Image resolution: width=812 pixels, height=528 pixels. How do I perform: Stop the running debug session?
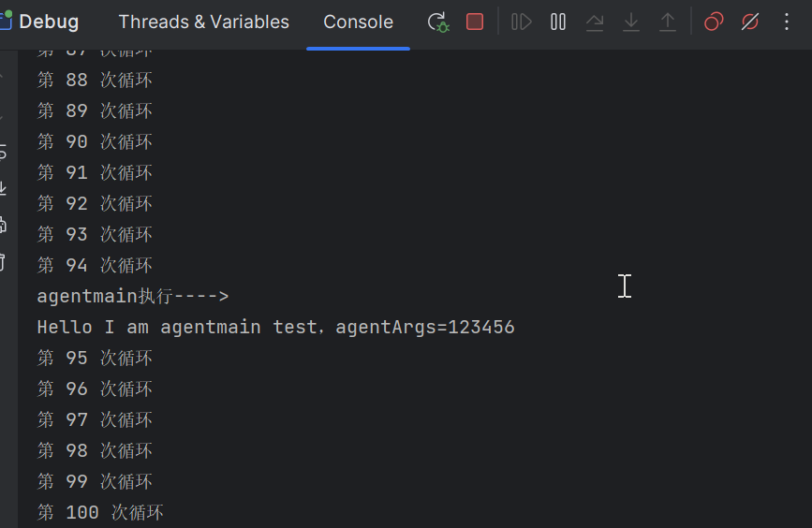click(474, 22)
